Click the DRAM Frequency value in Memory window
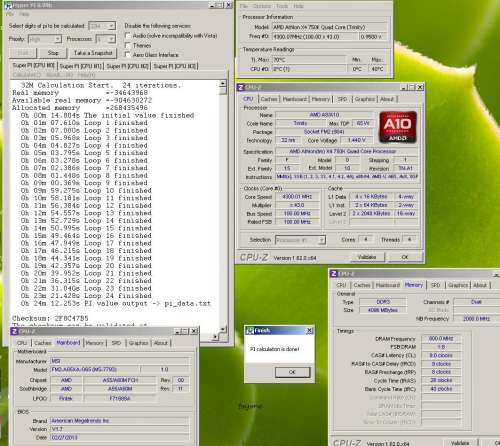This screenshot has height=446, width=500. [441, 339]
